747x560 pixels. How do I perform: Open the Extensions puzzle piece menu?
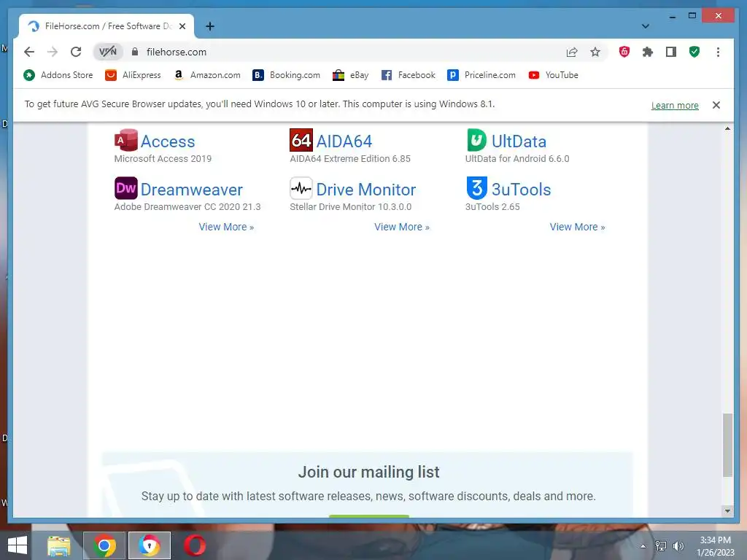coord(648,52)
